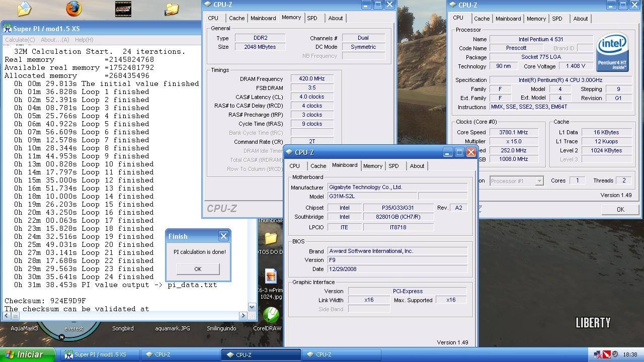Viewport: 644px width, 362px height.
Task: Click the Intel Pentium 4 HT logo
Action: pos(612,53)
